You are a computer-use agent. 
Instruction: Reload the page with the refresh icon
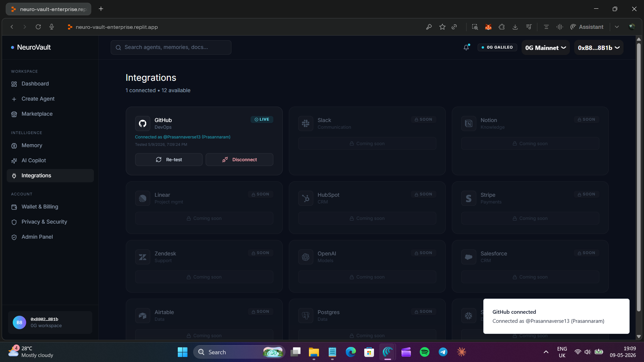pyautogui.click(x=38, y=27)
